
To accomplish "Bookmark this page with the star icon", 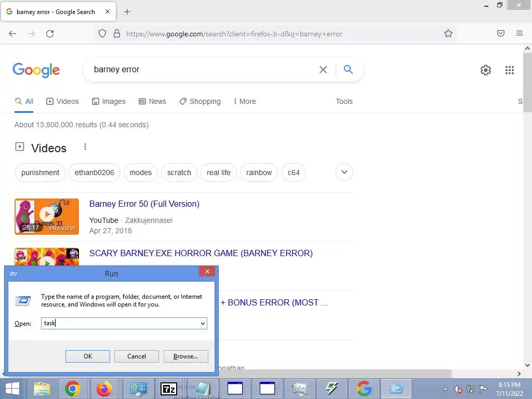I will click(x=448, y=33).
